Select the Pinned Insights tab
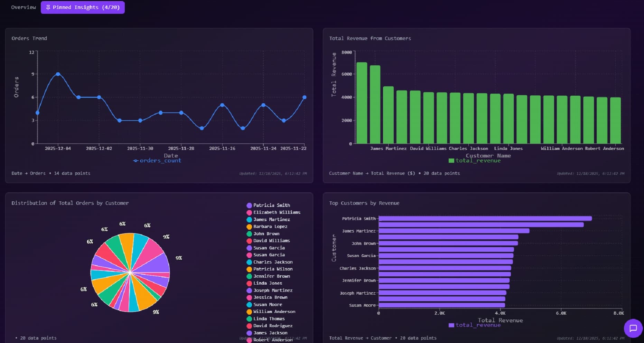Image resolution: width=644 pixels, height=343 pixels. pyautogui.click(x=83, y=7)
